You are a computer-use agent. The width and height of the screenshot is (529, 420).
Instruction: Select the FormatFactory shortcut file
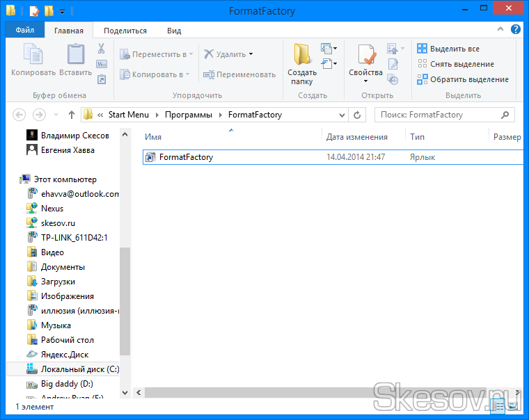[x=186, y=157]
